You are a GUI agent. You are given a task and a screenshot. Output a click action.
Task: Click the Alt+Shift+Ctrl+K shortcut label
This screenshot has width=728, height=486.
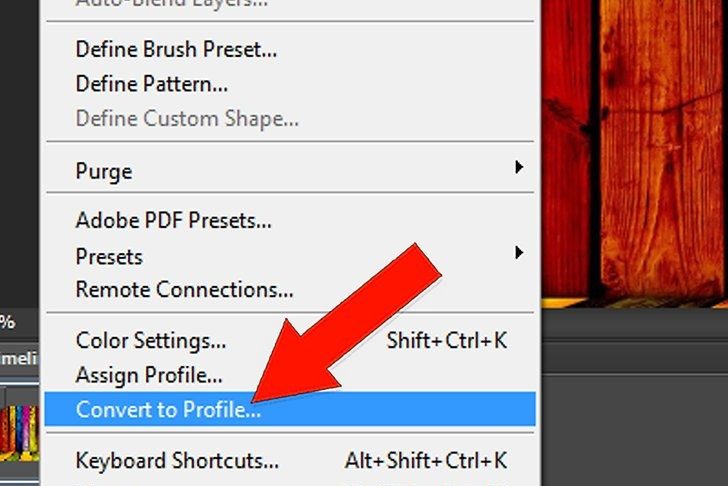[x=426, y=461]
